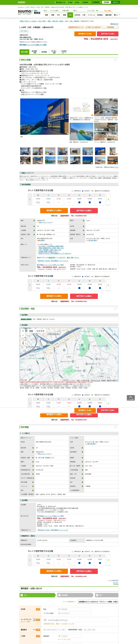Click the help icon next to 建ぺい率・容積率
The width and height of the screenshot is (138, 644).
pos(82,466)
